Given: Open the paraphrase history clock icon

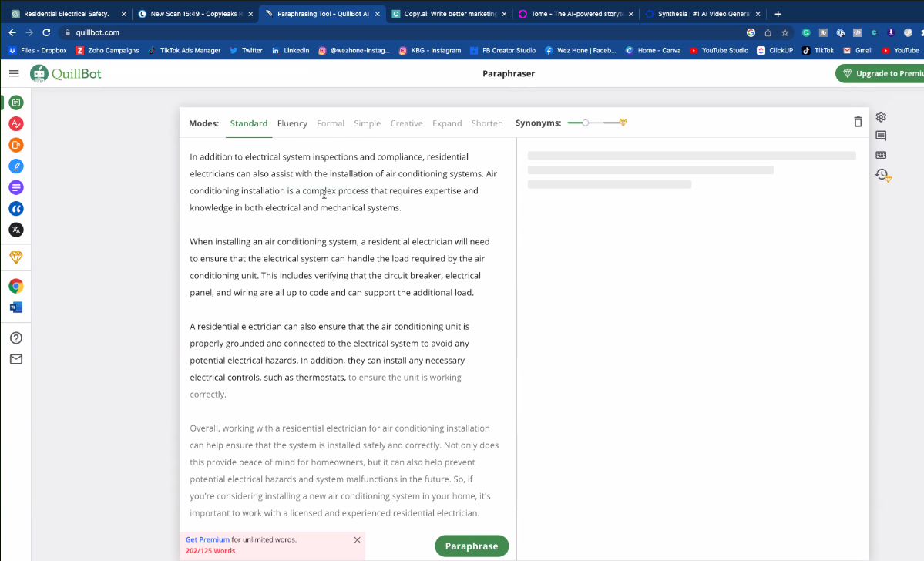Looking at the screenshot, I should pyautogui.click(x=882, y=175).
